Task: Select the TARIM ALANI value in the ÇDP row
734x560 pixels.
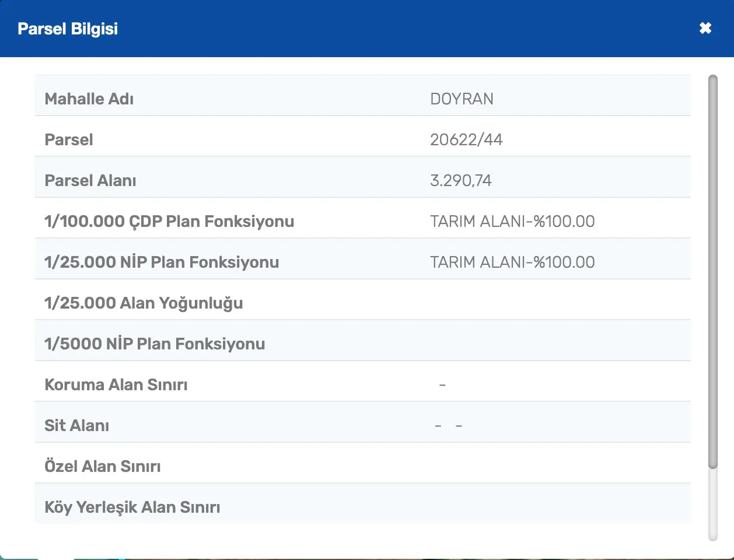Action: click(x=512, y=221)
